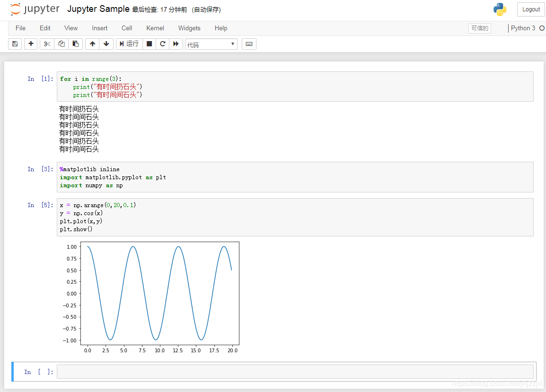Open the keyboard shortcuts command palette icon
546x392 pixels.
tap(249, 44)
